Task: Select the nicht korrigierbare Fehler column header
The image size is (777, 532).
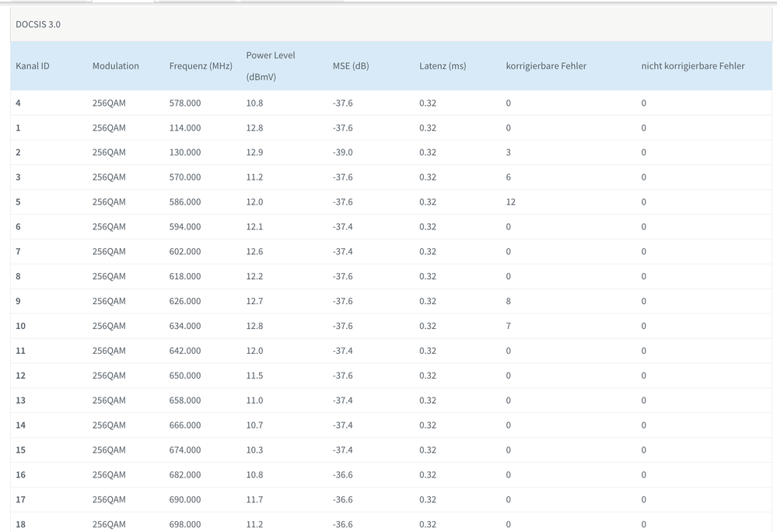Action: click(x=693, y=66)
